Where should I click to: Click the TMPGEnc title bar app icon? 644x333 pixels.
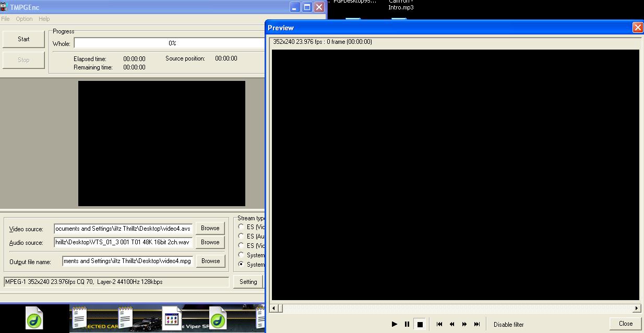(4, 7)
